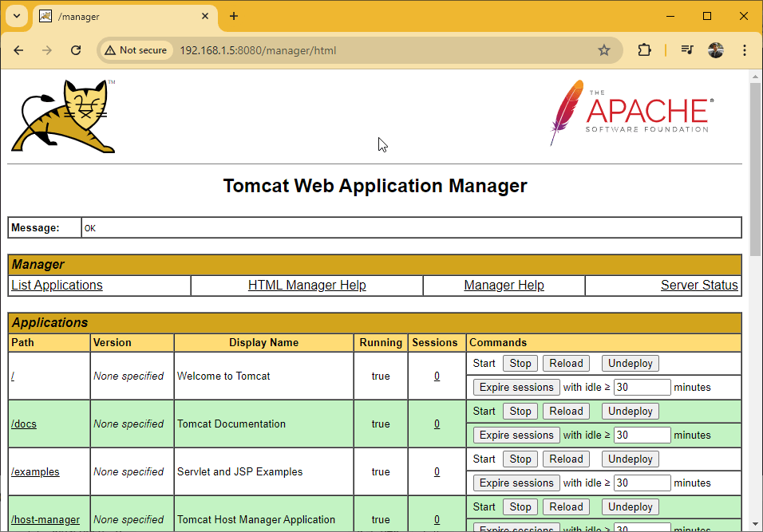
Task: Click Undeploy for the /docs application
Action: (630, 412)
